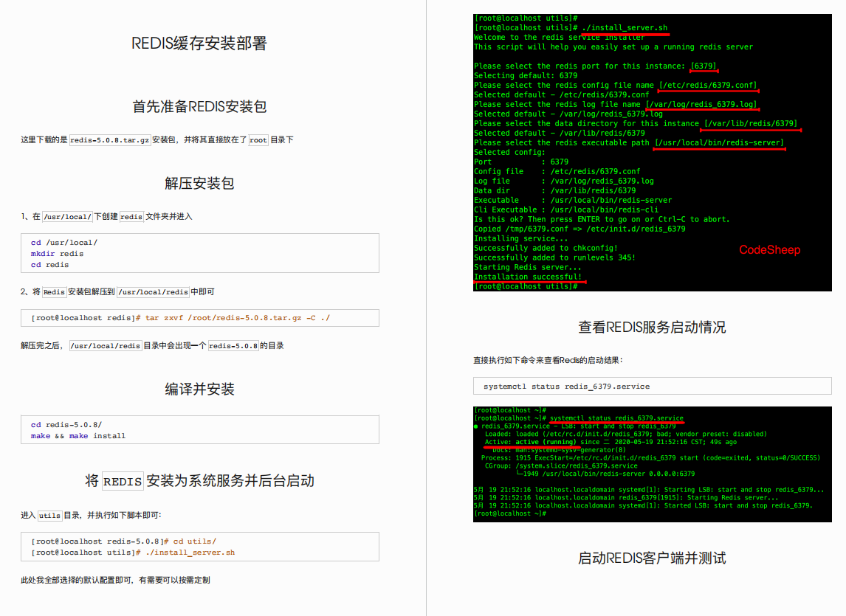Screen dimensions: 846x616
Task: Click inline code 'redis-5.0.8' before '的目录'
Action: click(x=233, y=346)
